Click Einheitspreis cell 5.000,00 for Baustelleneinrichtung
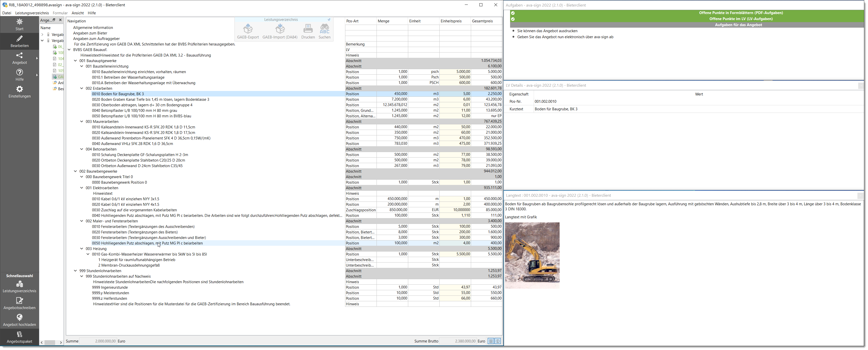Screen dimensions: 868x350 (455, 72)
